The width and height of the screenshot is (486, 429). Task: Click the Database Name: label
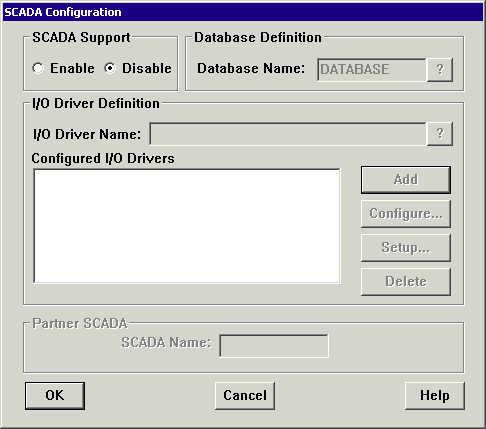point(251,68)
